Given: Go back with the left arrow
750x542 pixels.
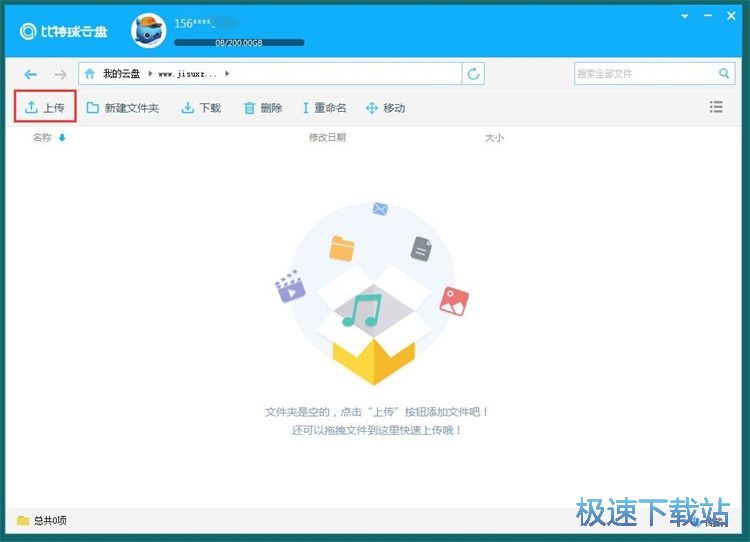Looking at the screenshot, I should (x=31, y=74).
